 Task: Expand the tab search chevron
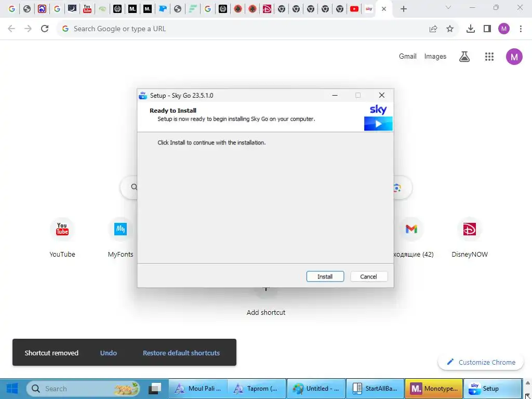click(x=448, y=7)
